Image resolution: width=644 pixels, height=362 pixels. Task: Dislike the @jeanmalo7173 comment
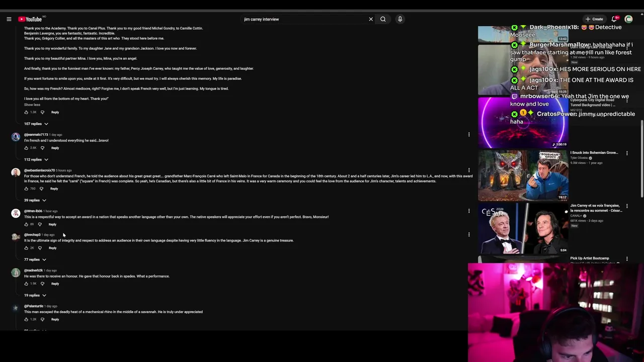pos(42,148)
